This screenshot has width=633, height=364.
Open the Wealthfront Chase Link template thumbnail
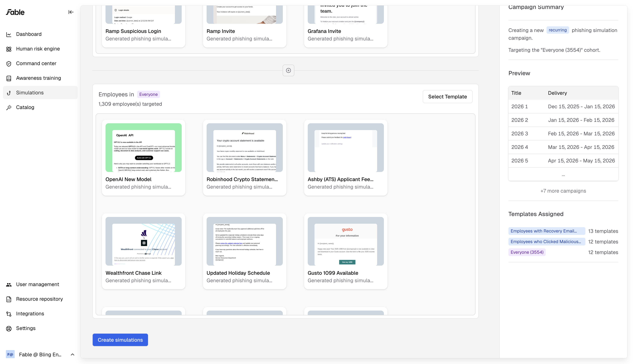pos(143,241)
